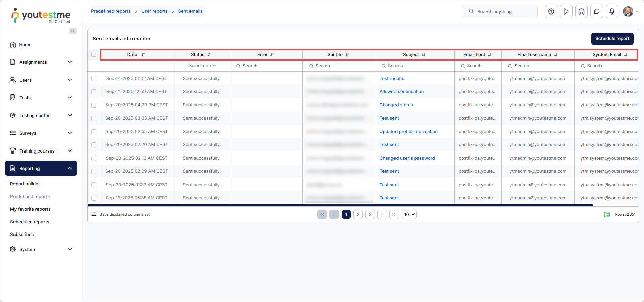Open the rows-per-page dropdown showing 10

[x=409, y=214]
